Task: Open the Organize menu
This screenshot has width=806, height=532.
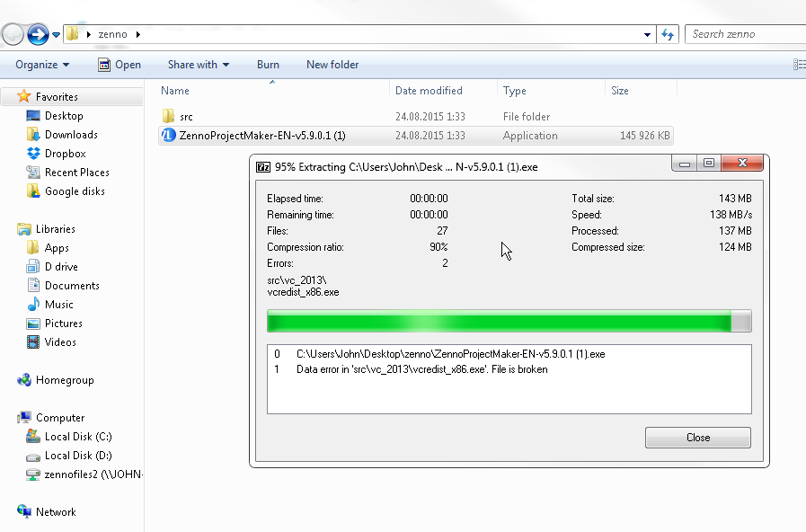Action: coord(42,65)
